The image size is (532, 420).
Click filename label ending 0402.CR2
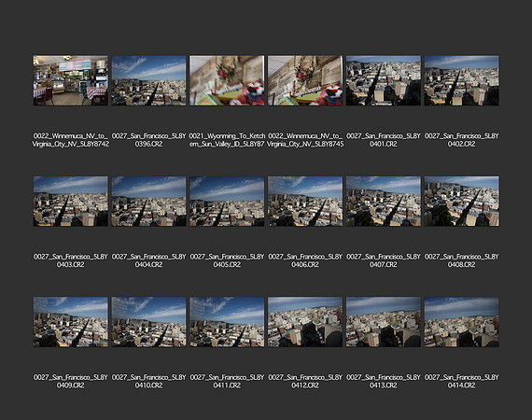pyautogui.click(x=461, y=140)
